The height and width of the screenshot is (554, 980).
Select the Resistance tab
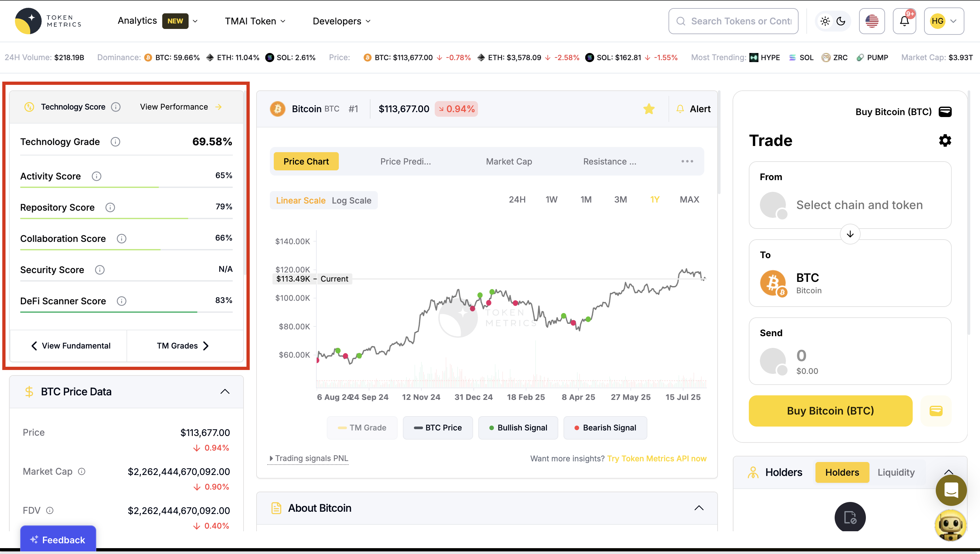pos(610,161)
